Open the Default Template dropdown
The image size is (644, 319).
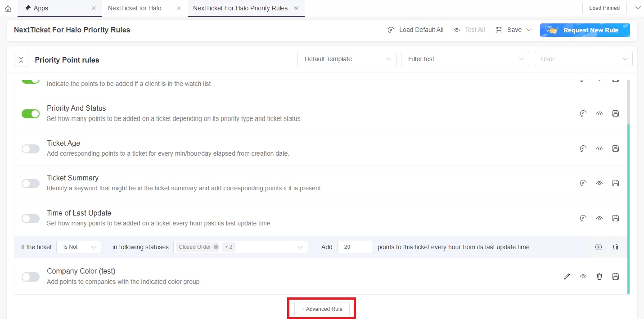pos(347,59)
